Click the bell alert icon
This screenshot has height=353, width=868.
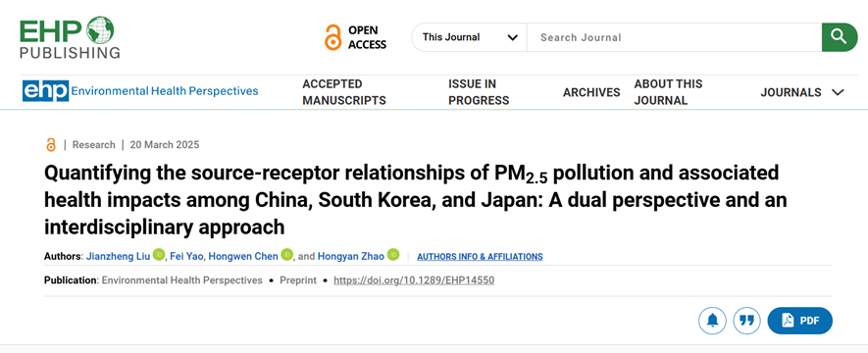[712, 321]
